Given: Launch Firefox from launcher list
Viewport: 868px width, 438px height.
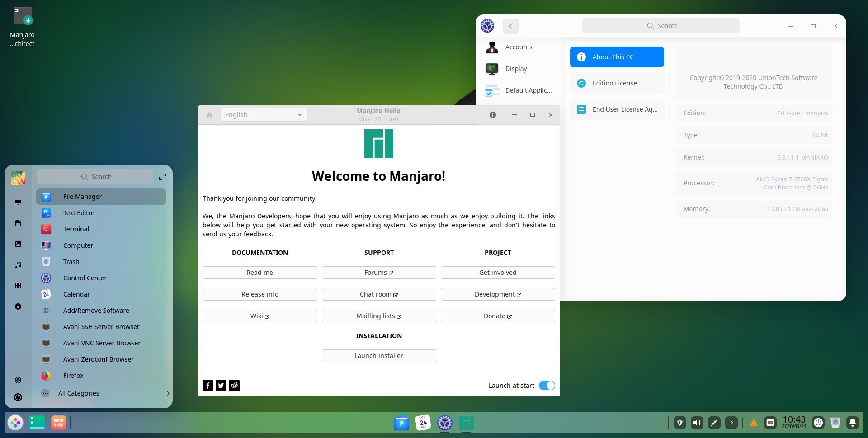Looking at the screenshot, I should [x=101, y=376].
